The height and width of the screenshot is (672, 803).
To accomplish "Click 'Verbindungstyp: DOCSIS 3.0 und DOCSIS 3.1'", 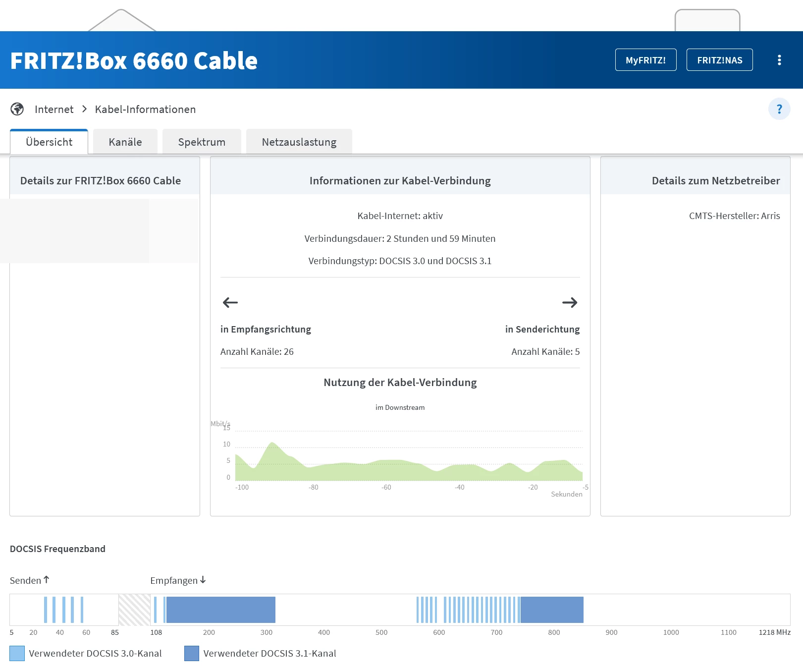I will tap(400, 261).
